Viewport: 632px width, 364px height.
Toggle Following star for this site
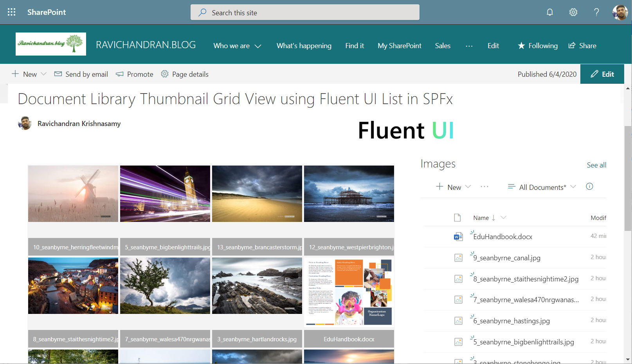(x=538, y=46)
